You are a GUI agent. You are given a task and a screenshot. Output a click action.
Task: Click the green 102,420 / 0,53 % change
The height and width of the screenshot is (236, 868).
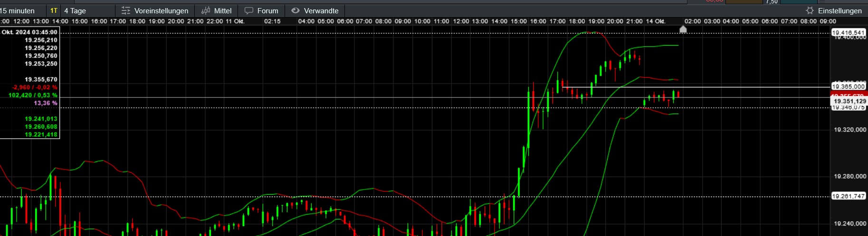tap(33, 95)
